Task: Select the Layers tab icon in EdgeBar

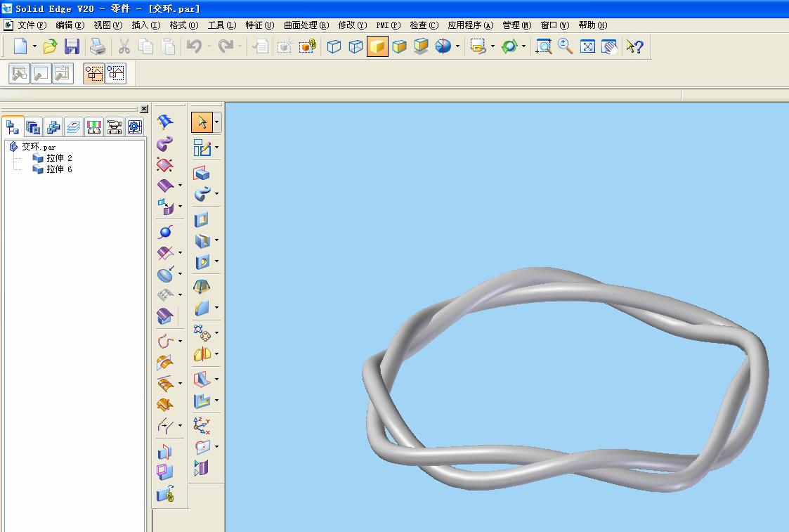Action: (74, 126)
